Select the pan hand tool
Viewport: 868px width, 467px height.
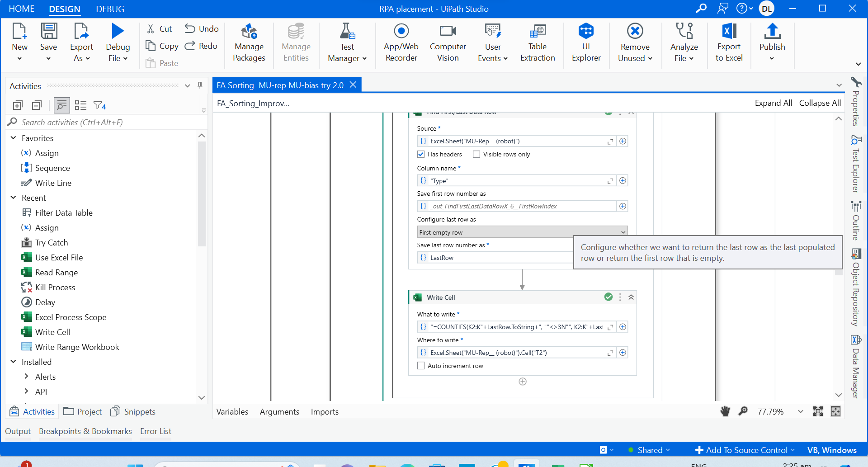[725, 411]
